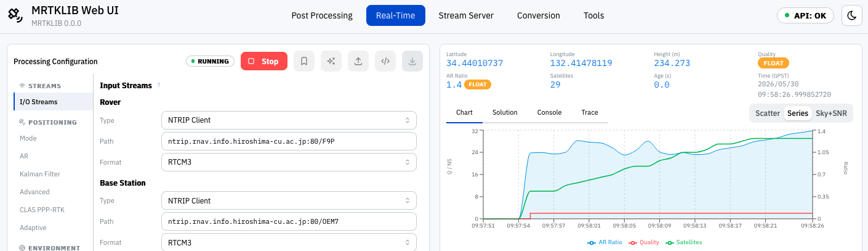868x251 pixels.
Task: Click the 09:58:01 time-axis label on chart
Action: 589,225
